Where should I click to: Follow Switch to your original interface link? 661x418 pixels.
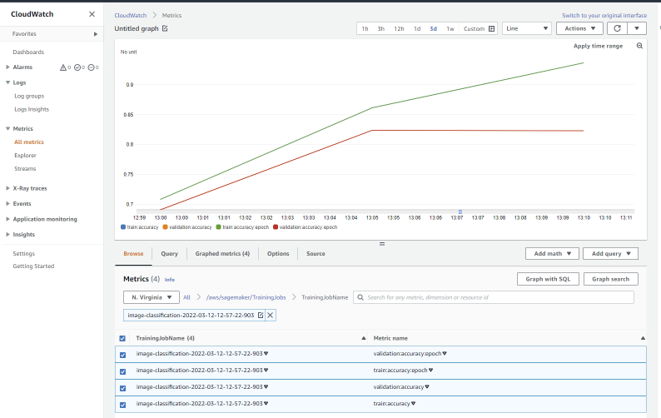604,16
